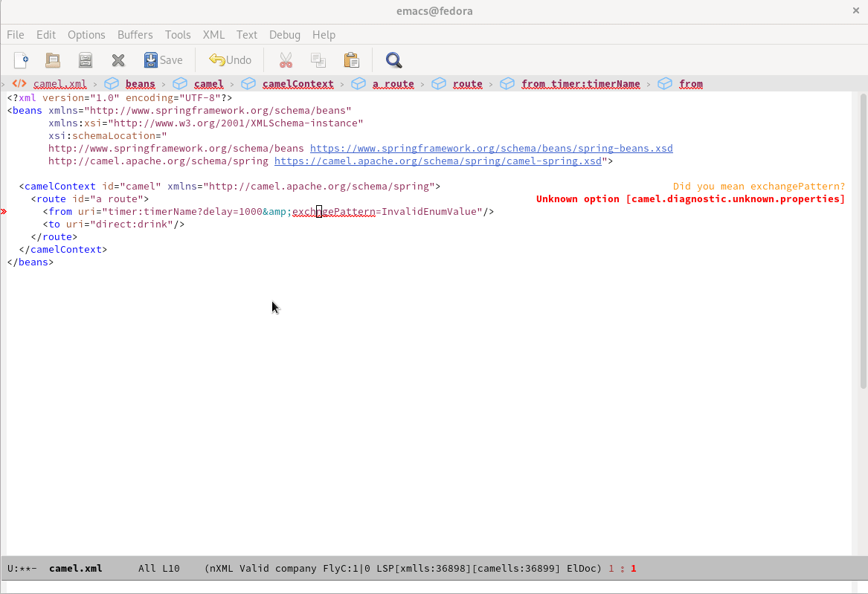This screenshot has height=594, width=868.
Task: Open the XML menu
Action: pyautogui.click(x=213, y=35)
